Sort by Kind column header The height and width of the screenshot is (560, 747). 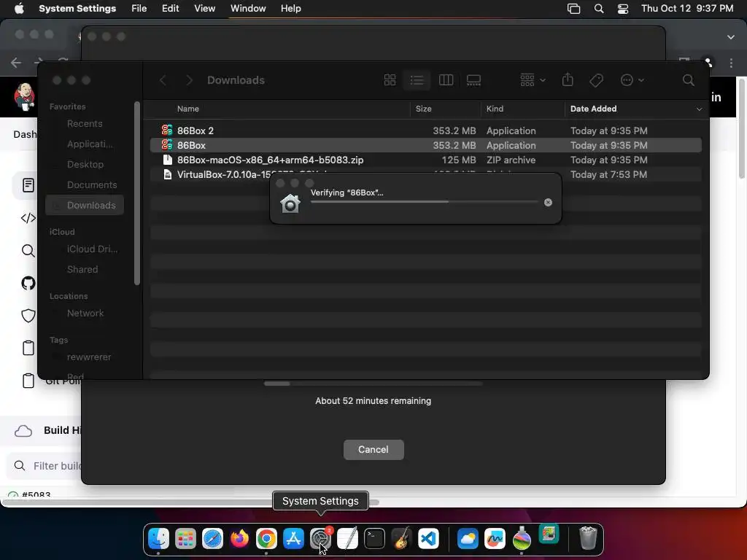[x=495, y=109]
